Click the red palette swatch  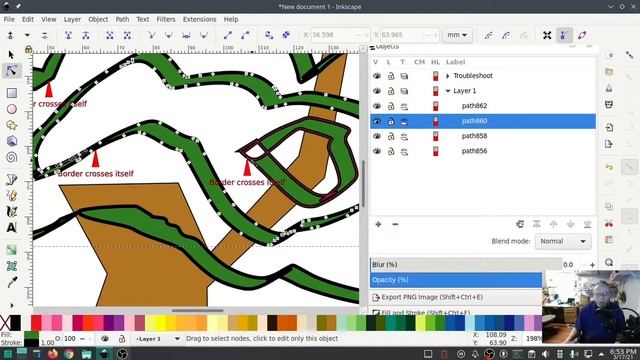pyautogui.click(x=36, y=322)
